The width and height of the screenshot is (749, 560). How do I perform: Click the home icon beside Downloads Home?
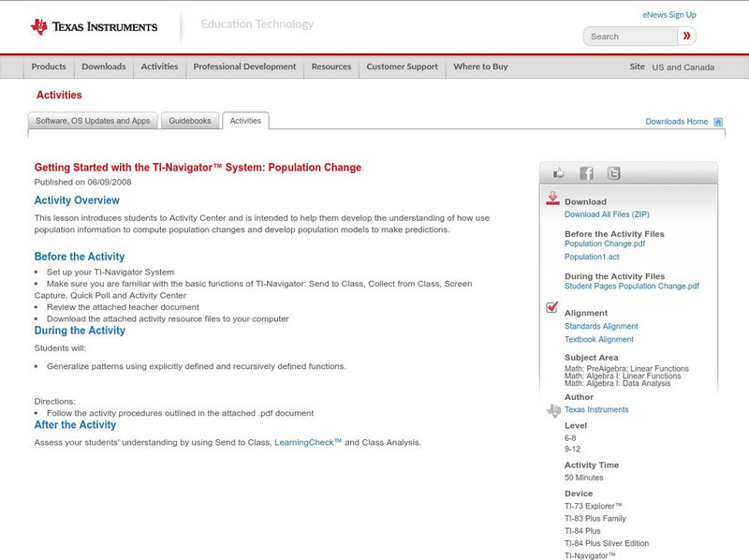718,122
